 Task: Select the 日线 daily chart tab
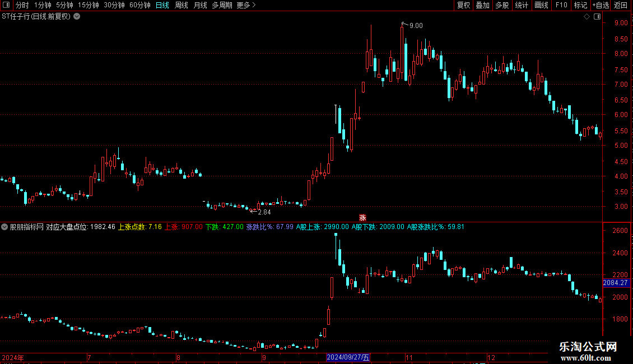[162, 5]
